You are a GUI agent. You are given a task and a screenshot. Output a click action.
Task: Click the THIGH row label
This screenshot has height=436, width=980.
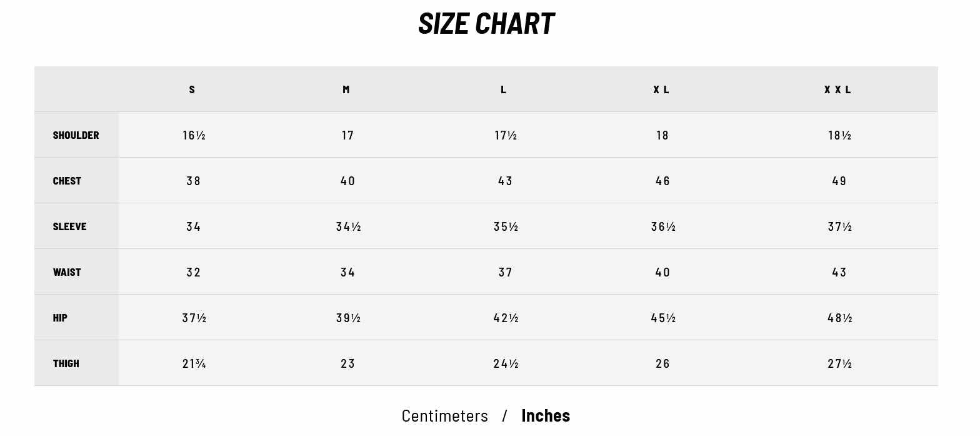click(66, 363)
